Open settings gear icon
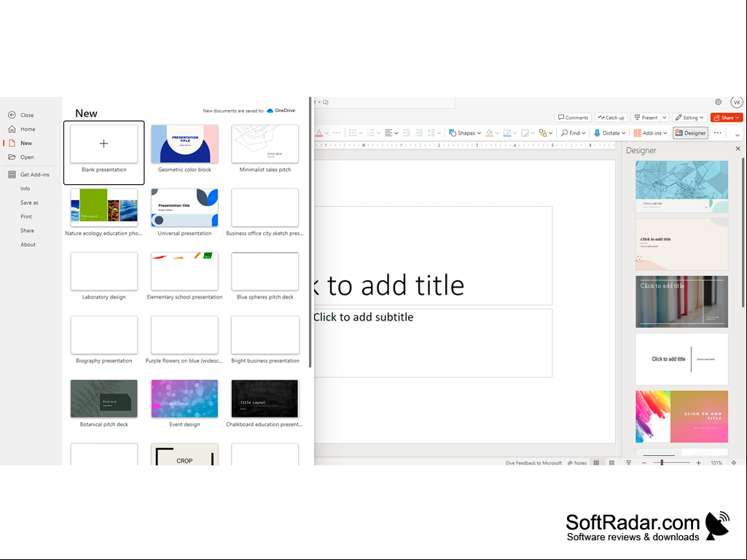The height and width of the screenshot is (560, 747). tap(718, 102)
